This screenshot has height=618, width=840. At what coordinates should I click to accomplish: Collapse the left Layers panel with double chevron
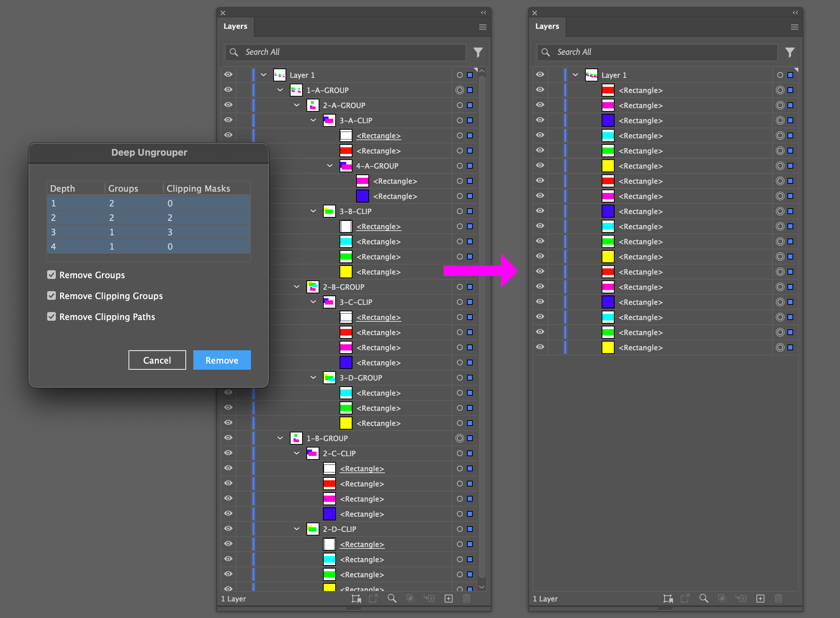[483, 12]
